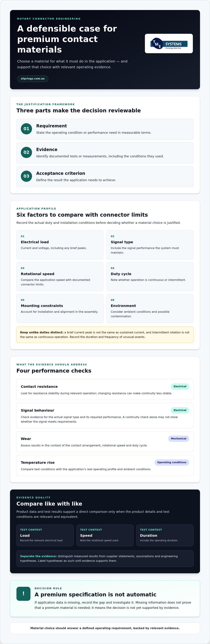Click the 03 Acceptance criterion badge
The width and height of the screenshot is (210, 644).
click(26, 176)
